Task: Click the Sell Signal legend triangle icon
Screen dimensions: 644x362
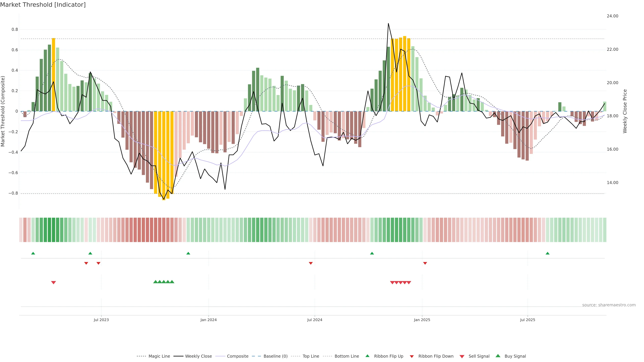Action: (462, 356)
